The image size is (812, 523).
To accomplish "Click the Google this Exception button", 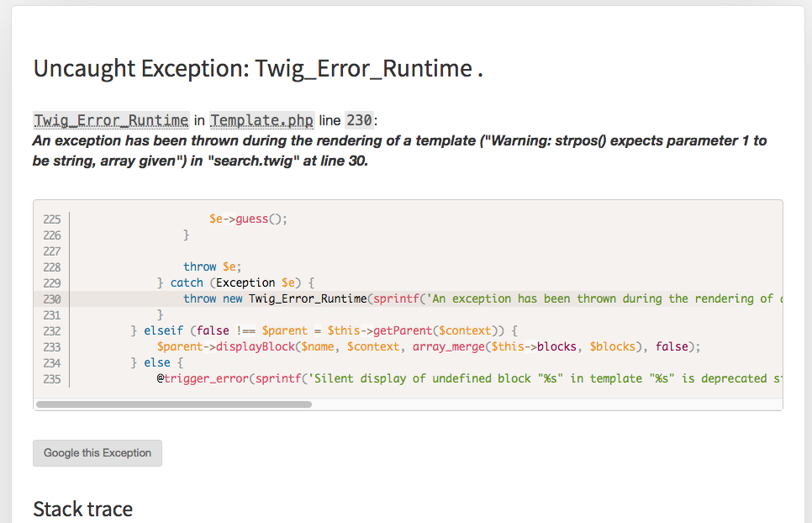I will pyautogui.click(x=98, y=453).
